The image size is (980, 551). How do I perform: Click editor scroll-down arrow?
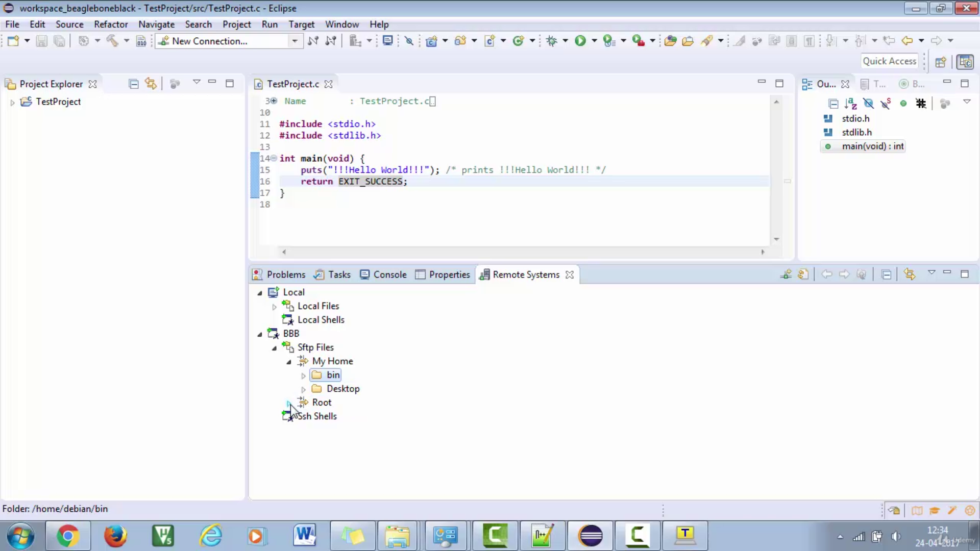point(776,239)
